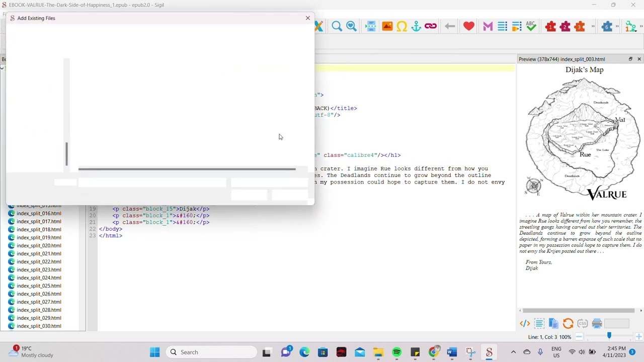Click the Insert Special Character omega icon
This screenshot has width=644, height=362.
point(401,26)
